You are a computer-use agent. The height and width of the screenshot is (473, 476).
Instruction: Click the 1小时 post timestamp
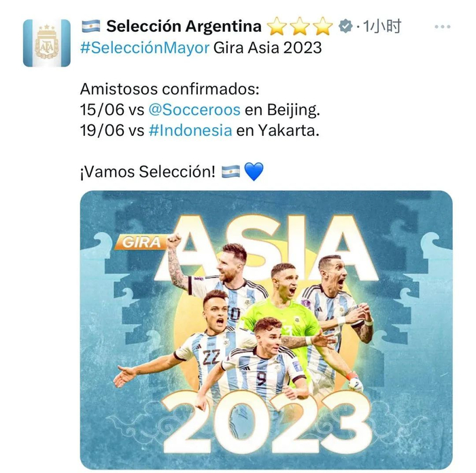coord(382,26)
